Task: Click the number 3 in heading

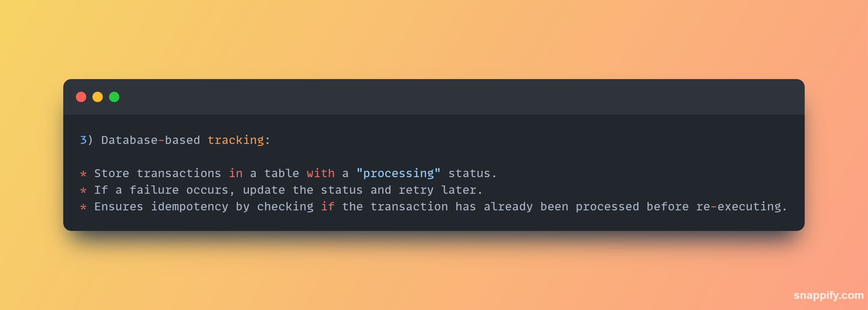Action: coord(83,140)
